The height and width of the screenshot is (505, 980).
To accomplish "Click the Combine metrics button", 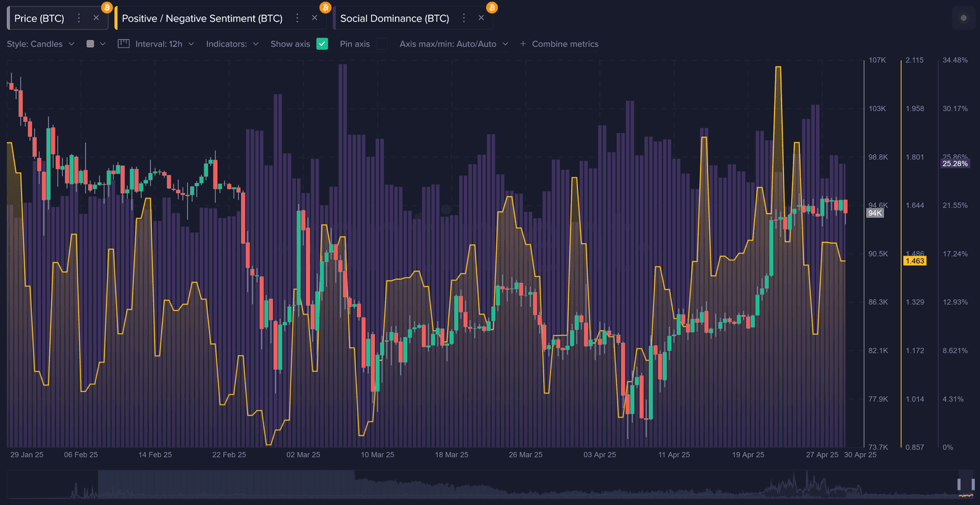I will pos(559,44).
